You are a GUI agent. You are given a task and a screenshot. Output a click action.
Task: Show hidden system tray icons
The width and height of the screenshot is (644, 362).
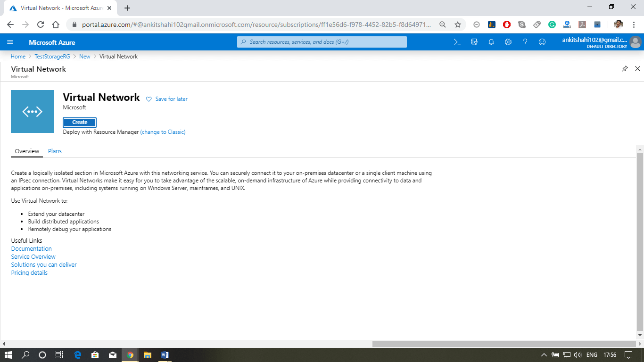coord(544,355)
